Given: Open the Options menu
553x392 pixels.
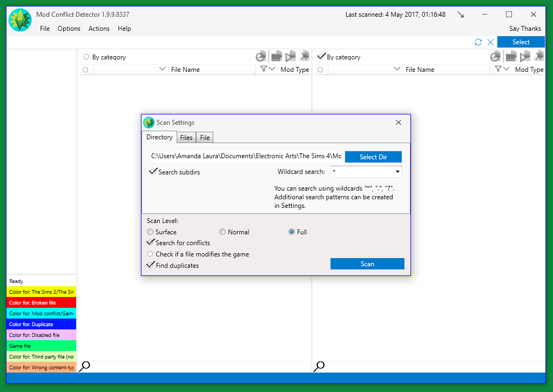Looking at the screenshot, I should [x=69, y=29].
